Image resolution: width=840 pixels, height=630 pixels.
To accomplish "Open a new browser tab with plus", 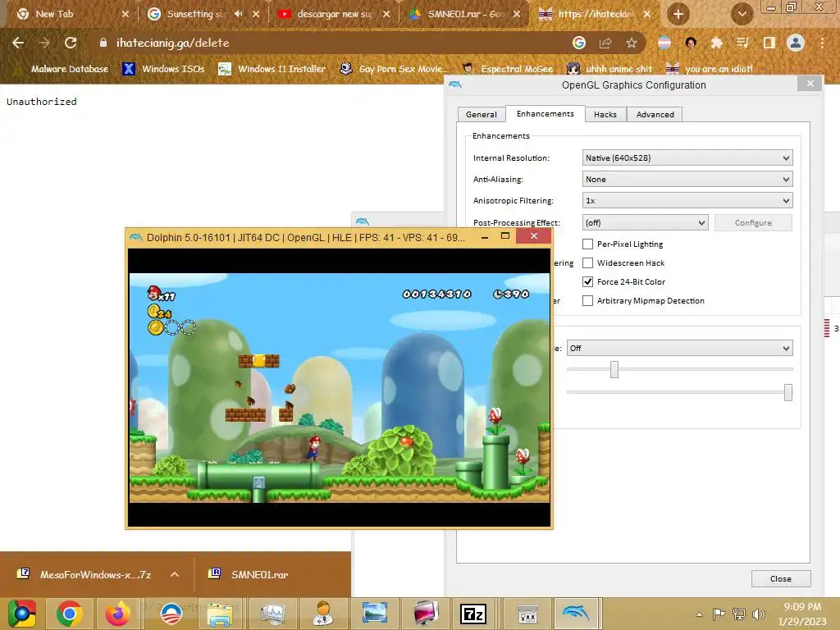I will coord(678,14).
